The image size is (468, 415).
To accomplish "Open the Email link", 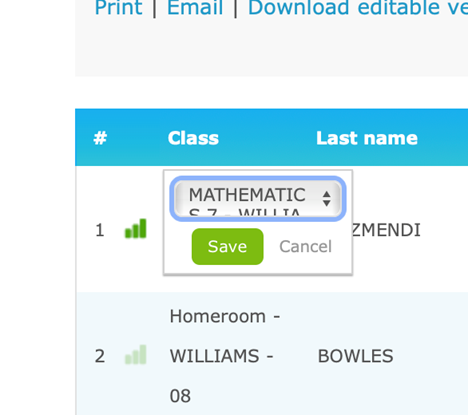I will click(x=195, y=7).
